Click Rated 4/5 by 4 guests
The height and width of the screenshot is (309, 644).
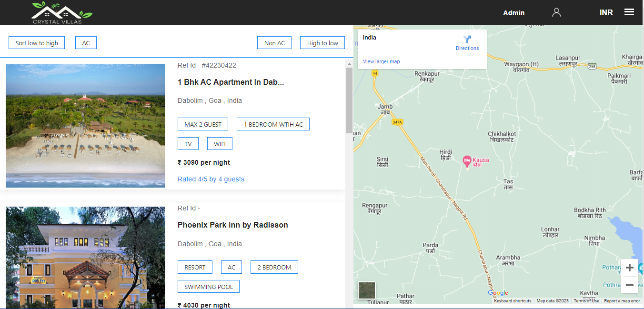[x=211, y=179]
